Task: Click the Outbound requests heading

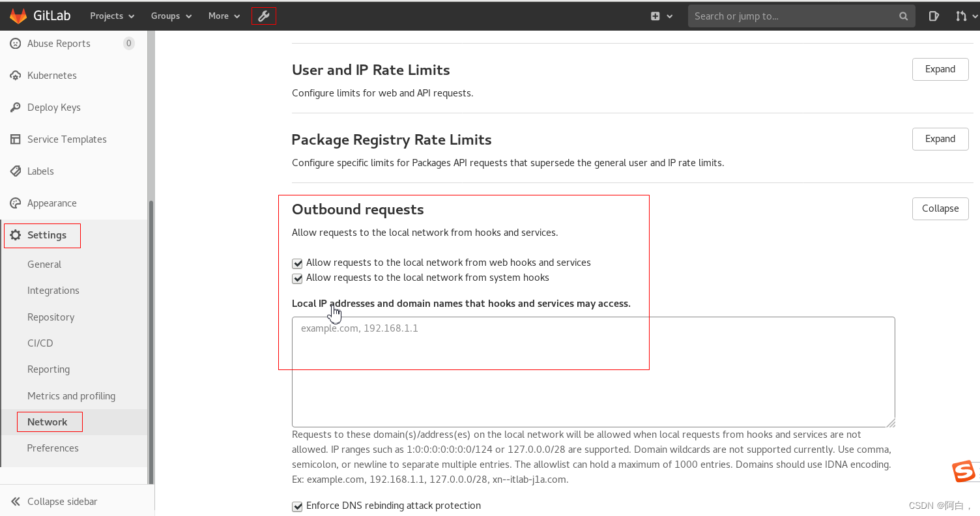Action: click(358, 209)
